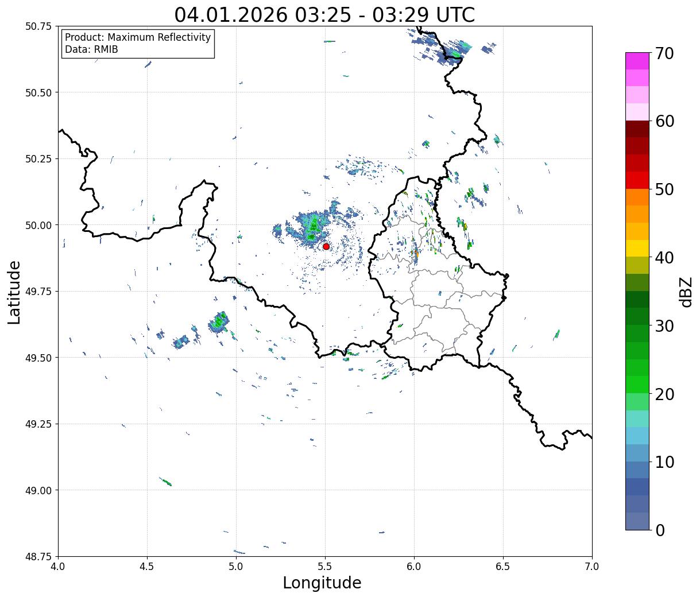Click the latitude tick label 50.00
The image size is (700, 597).
pyautogui.click(x=38, y=225)
